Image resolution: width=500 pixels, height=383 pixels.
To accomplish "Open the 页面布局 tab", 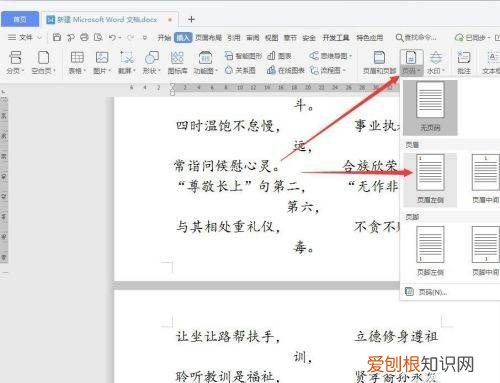I will (208, 38).
